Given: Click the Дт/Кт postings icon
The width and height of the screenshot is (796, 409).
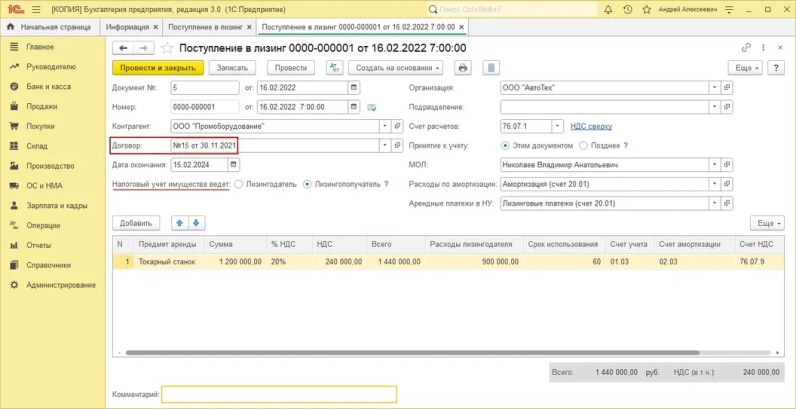Looking at the screenshot, I should pos(335,67).
